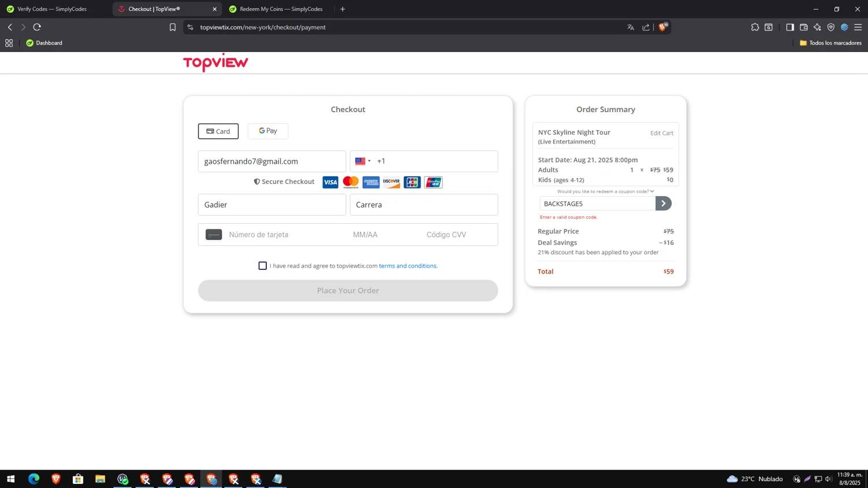Open Windows Start menu
Viewport: 868px width, 488px height.
click(10, 479)
